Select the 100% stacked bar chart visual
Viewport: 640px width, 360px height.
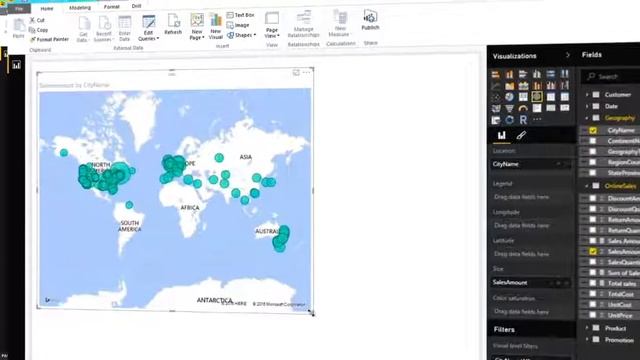coord(551,73)
